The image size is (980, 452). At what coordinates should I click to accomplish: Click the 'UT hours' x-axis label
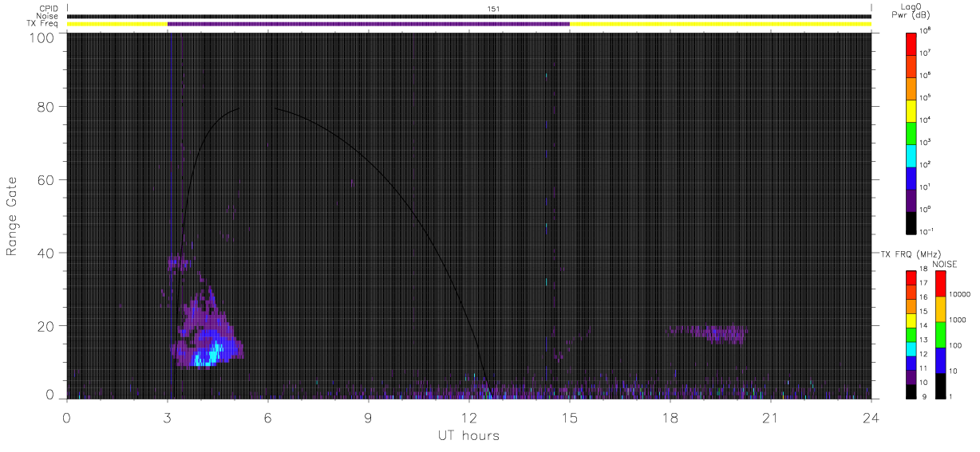pos(468,435)
